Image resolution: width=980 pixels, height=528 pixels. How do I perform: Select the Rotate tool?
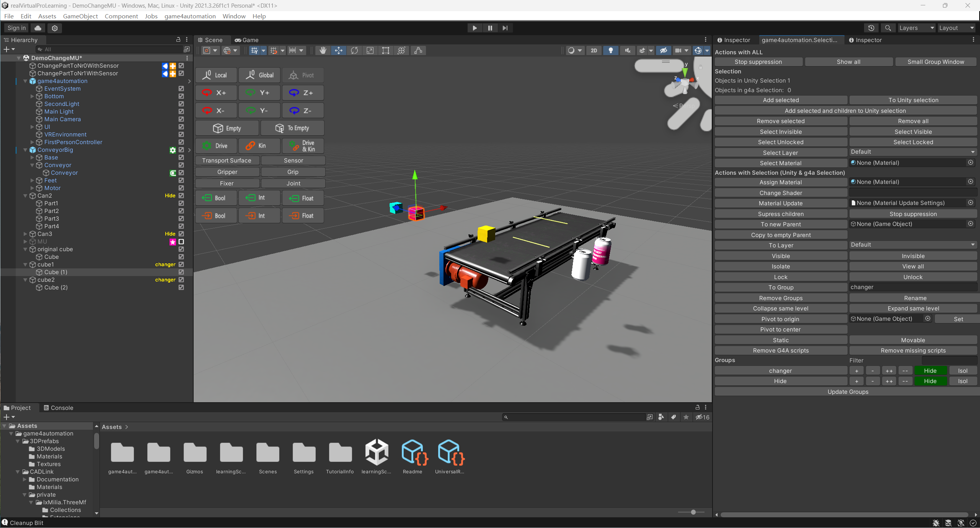354,50
